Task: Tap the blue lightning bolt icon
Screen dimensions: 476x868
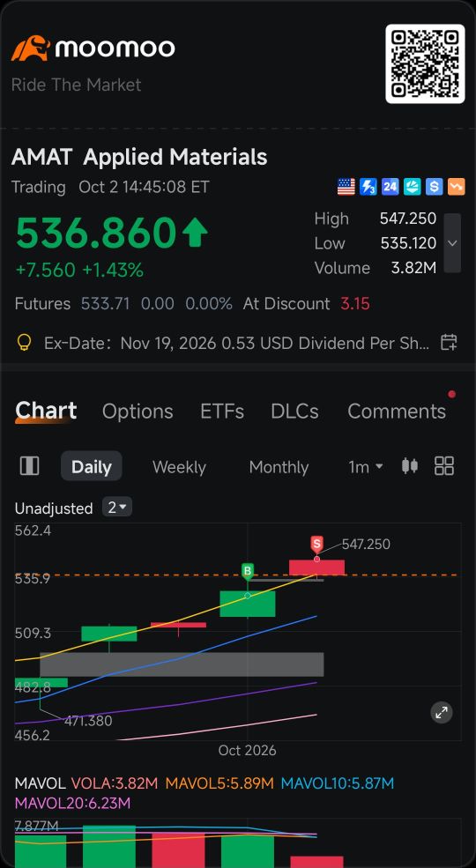Action: tap(368, 187)
